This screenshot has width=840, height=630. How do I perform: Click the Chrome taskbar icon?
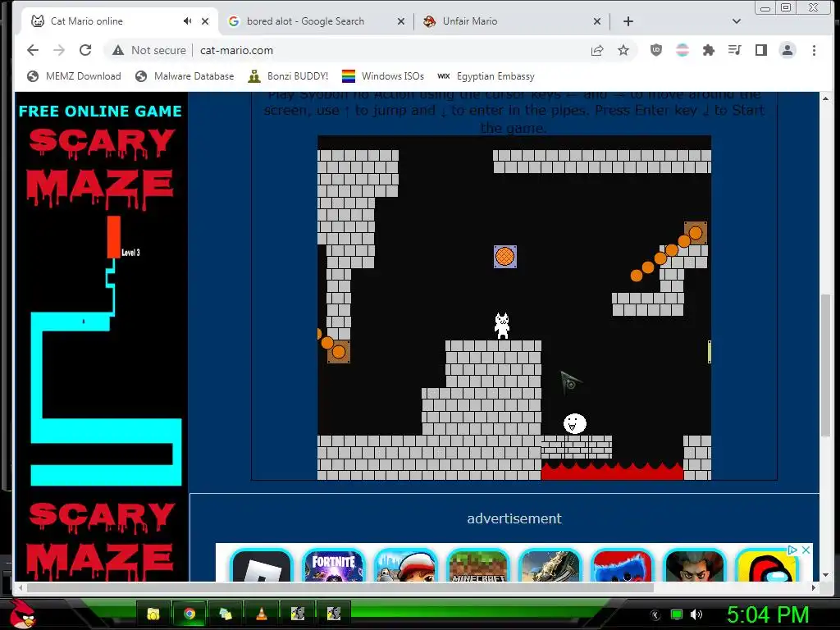point(189,614)
